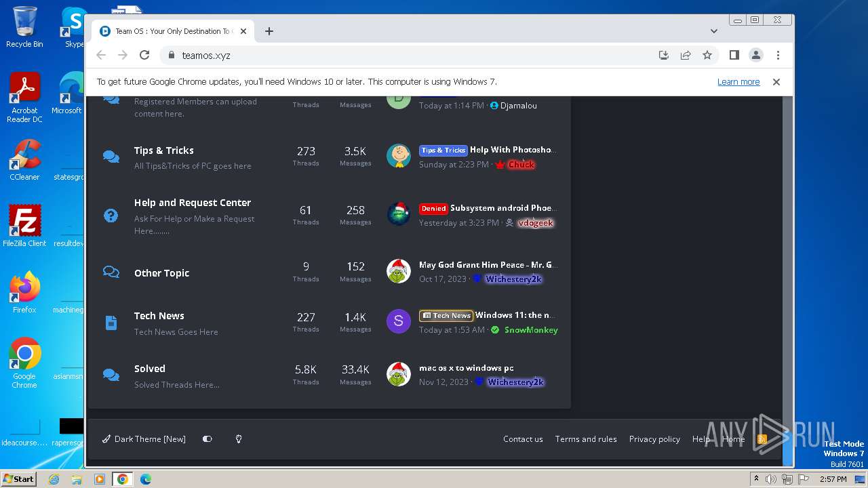Click the install app icon in address bar
Viewport: 868px width, 488px height.
click(664, 56)
